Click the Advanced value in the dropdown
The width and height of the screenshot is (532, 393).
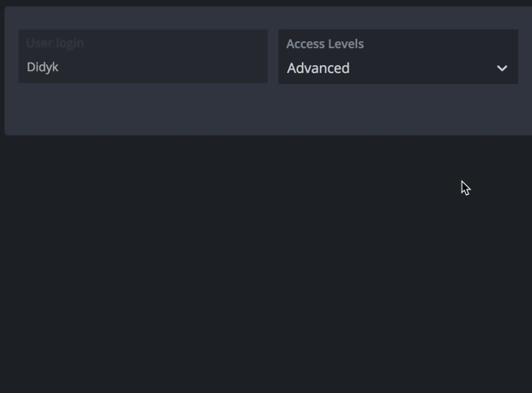coord(318,69)
